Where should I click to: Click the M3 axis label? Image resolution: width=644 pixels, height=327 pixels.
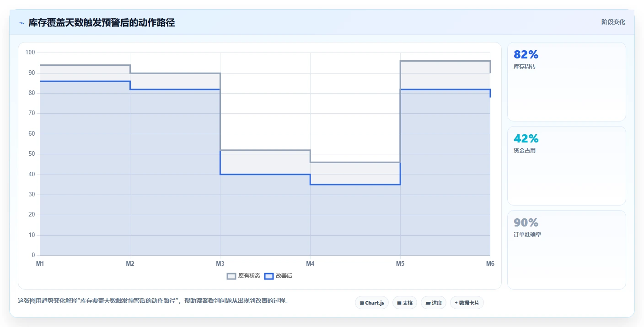pos(220,264)
